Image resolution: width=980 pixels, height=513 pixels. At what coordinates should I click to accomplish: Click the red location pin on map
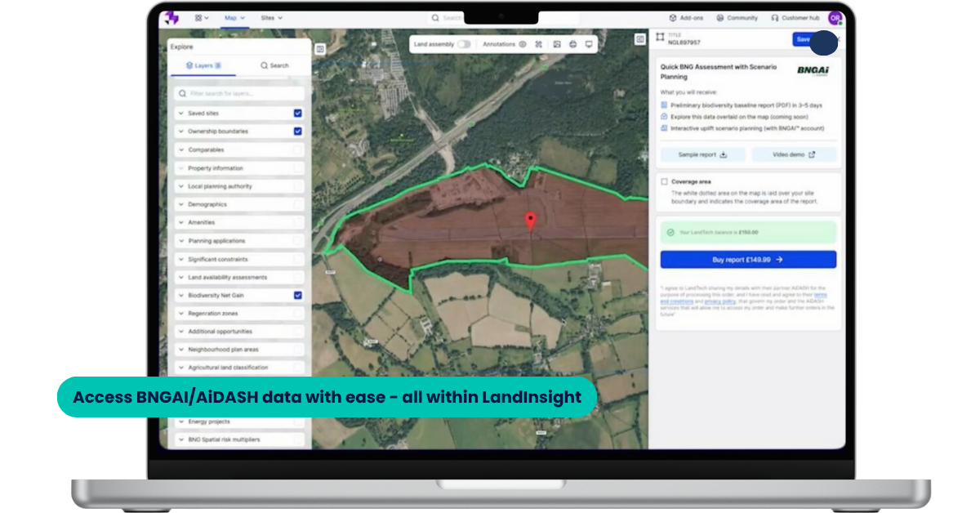[530, 221]
